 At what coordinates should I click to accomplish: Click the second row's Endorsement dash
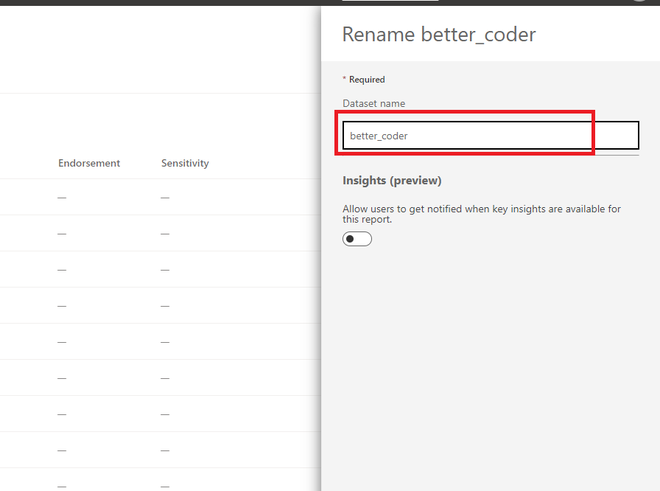[62, 234]
